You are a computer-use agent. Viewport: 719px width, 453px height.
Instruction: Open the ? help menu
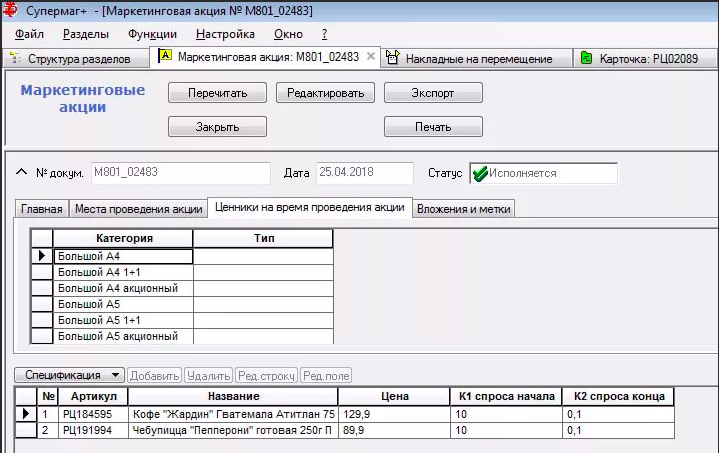[x=324, y=34]
